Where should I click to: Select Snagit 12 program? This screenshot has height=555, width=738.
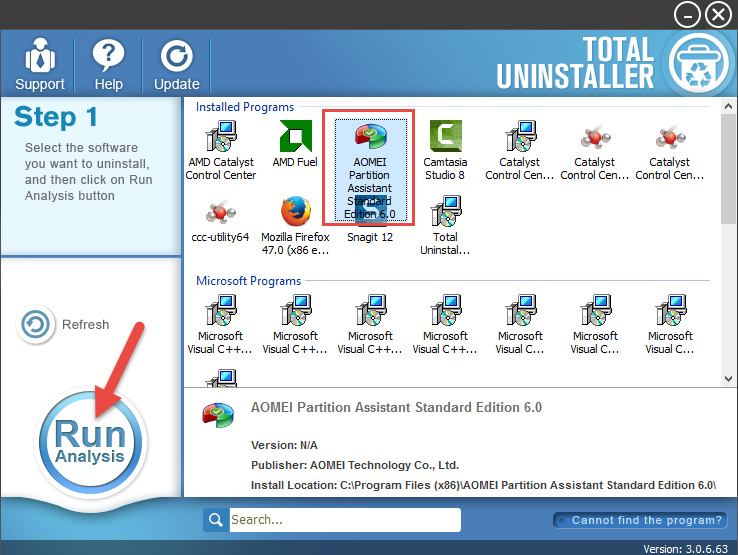coord(369,237)
